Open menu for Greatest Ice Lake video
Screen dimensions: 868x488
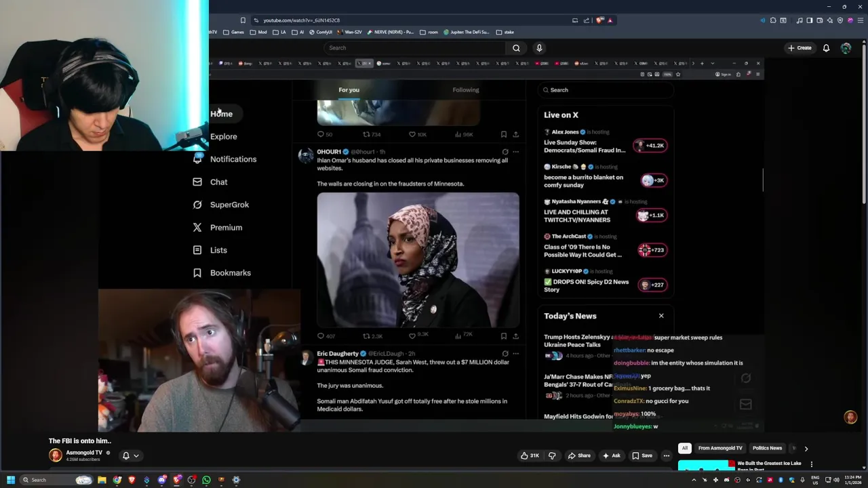tap(812, 464)
